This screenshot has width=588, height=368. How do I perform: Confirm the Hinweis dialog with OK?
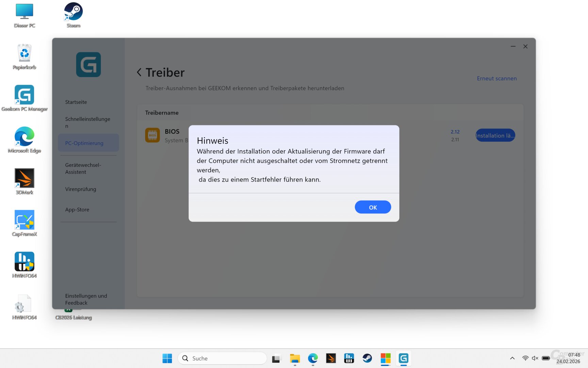pyautogui.click(x=373, y=207)
